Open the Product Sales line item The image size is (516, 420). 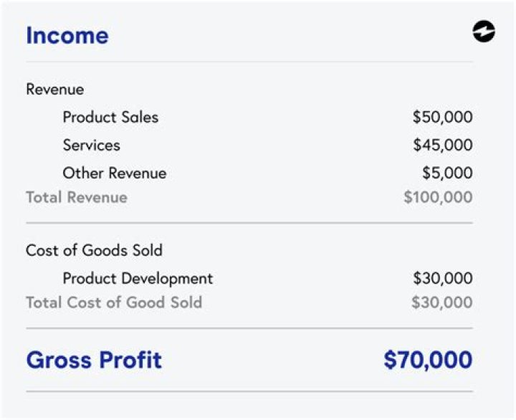point(110,117)
